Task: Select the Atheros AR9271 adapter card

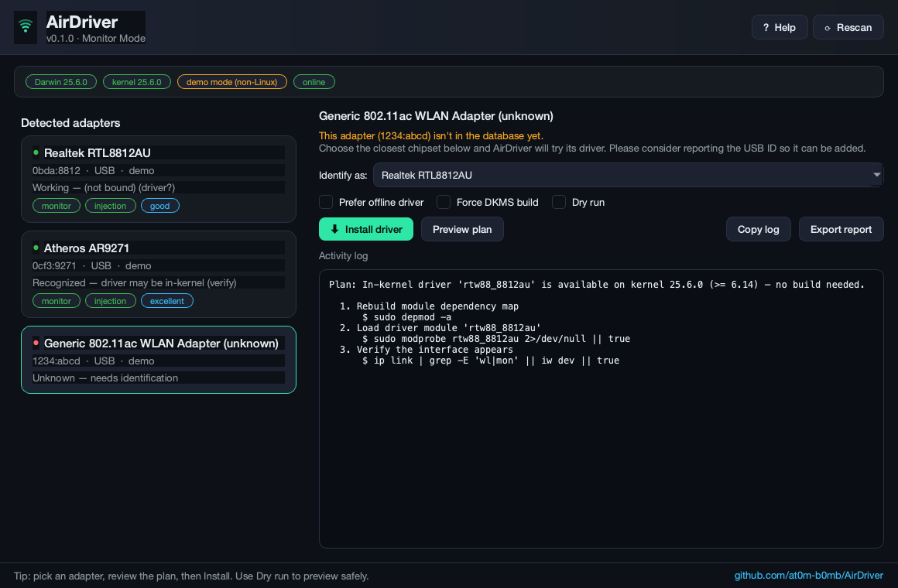Action: click(159, 274)
